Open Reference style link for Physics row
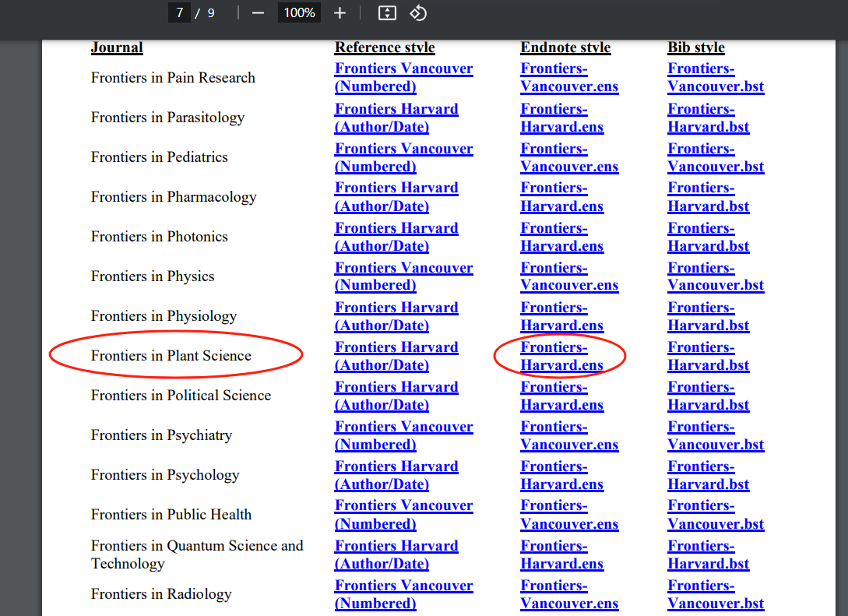The height and width of the screenshot is (616, 848). pyautogui.click(x=404, y=276)
